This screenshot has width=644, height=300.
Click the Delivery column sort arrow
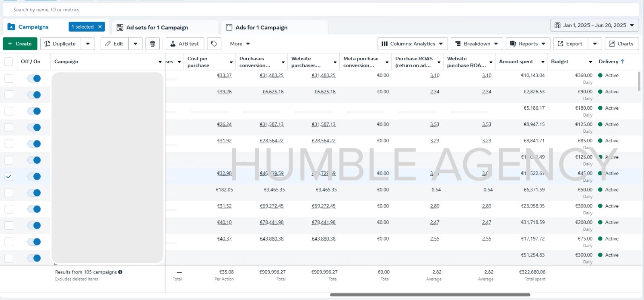pos(623,62)
